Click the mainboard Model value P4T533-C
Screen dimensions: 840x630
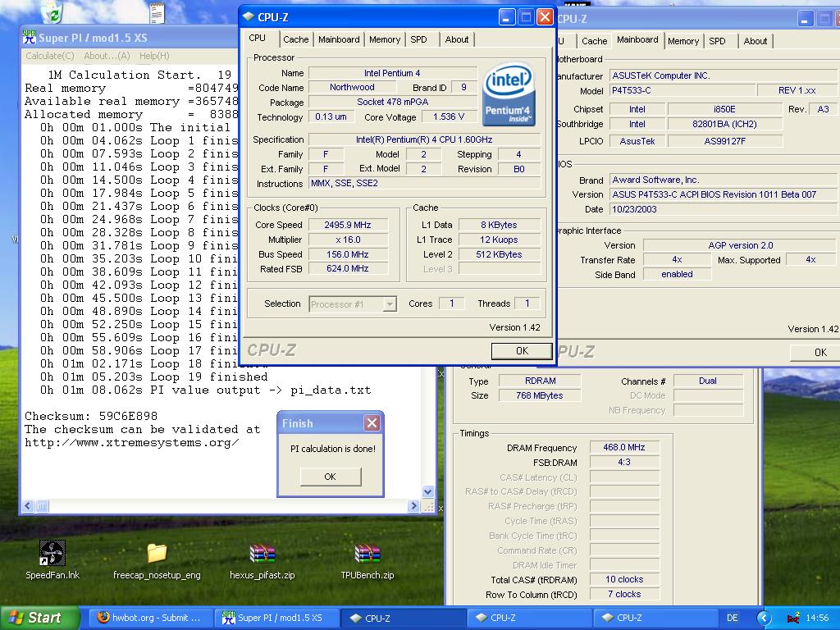coord(683,90)
